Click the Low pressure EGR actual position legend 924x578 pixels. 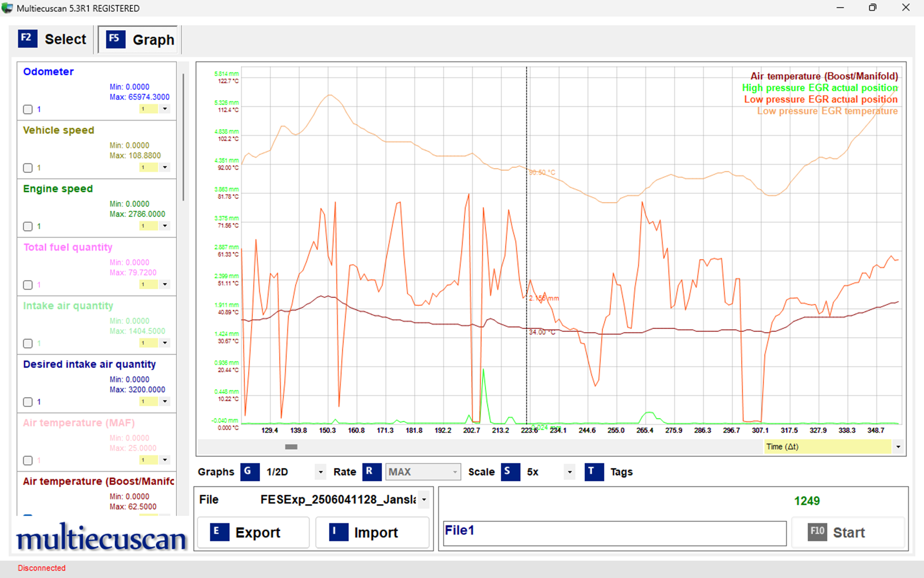821,99
